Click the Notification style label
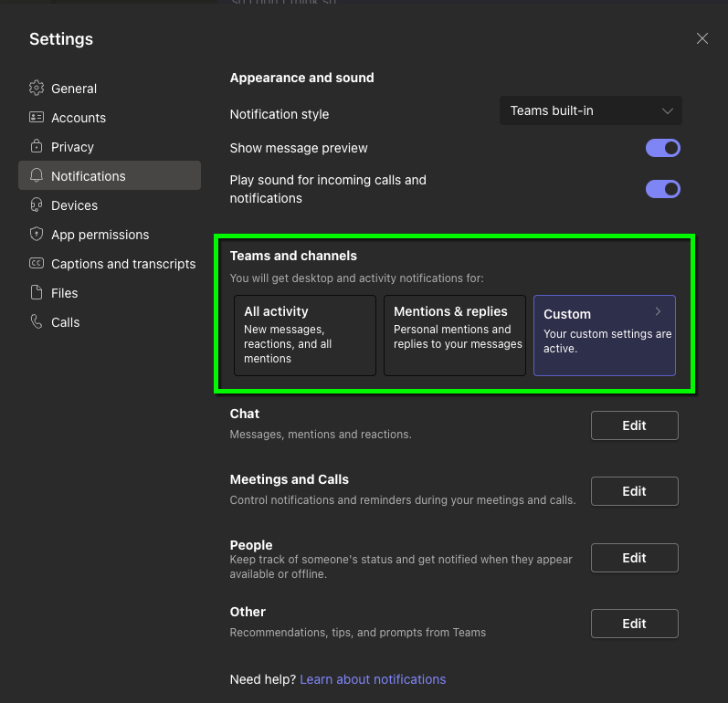The height and width of the screenshot is (703, 728). (x=280, y=114)
